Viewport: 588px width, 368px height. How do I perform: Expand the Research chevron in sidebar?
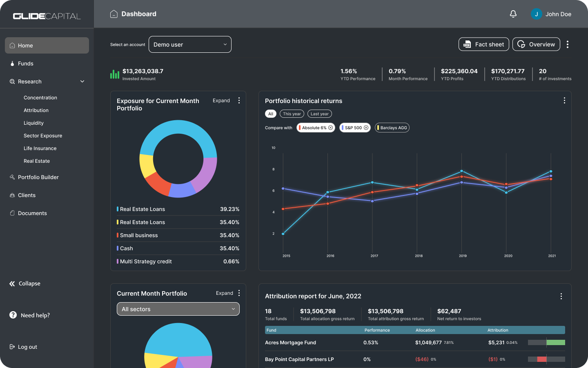coord(82,81)
